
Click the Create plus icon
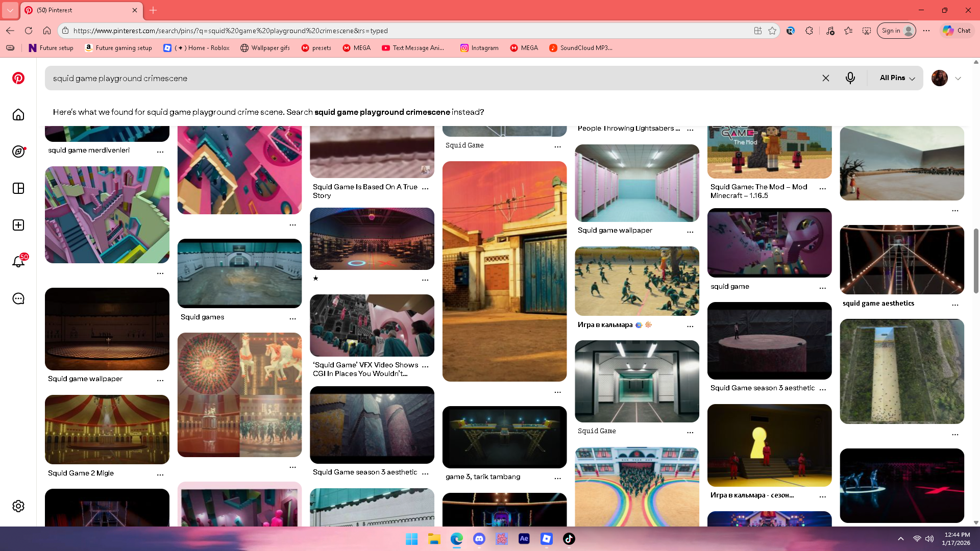[x=18, y=225]
